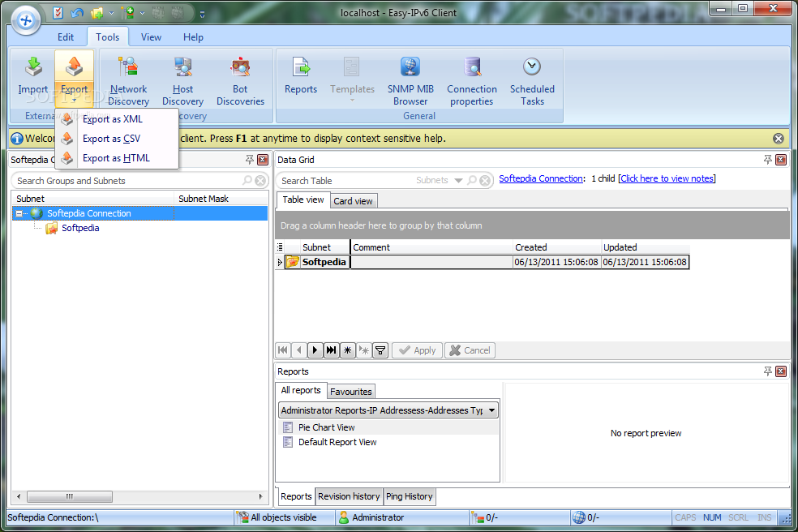Screen dimensions: 798x532
Task: Switch to Table view tab
Action: tap(303, 199)
